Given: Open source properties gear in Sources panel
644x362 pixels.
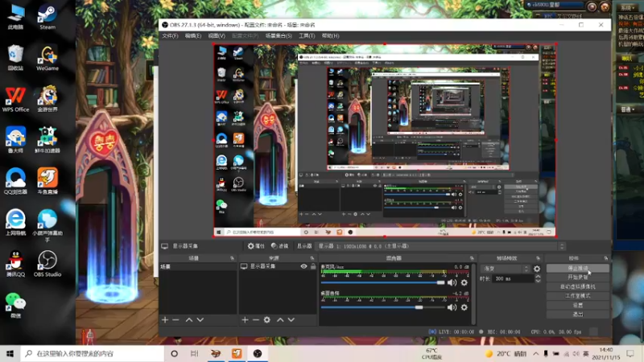Looking at the screenshot, I should coord(267,319).
